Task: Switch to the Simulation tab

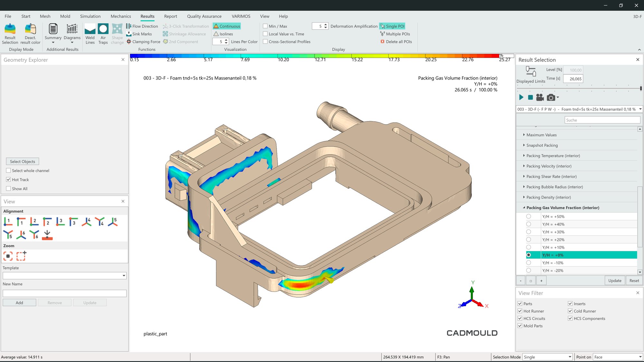Action: (90, 16)
